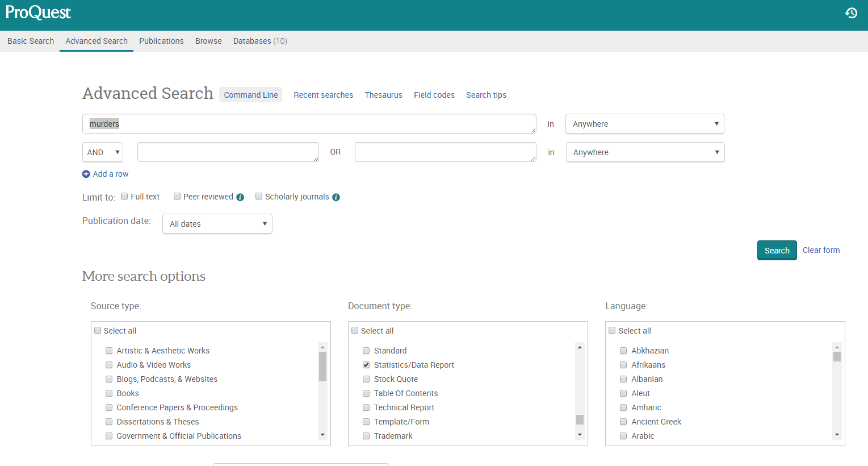868x466 pixels.
Task: Click the empty field after OR
Action: click(446, 152)
